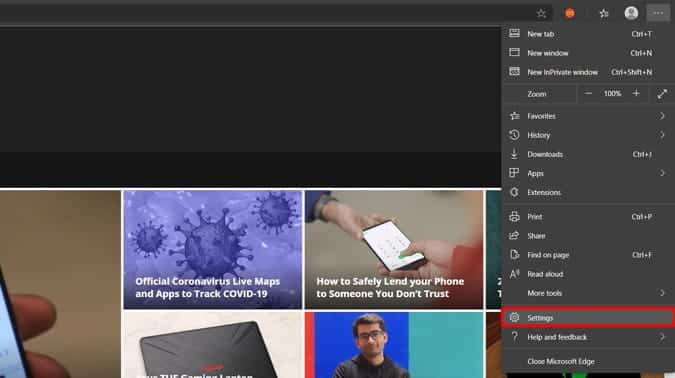The width and height of the screenshot is (675, 378).
Task: Click the New InPrivate window icon
Action: click(514, 72)
